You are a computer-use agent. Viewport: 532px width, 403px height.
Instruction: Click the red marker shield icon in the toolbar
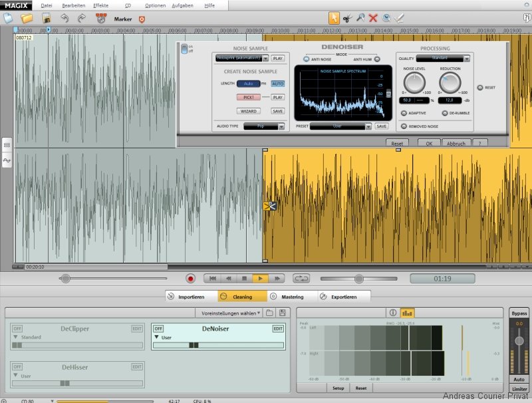[x=142, y=19]
